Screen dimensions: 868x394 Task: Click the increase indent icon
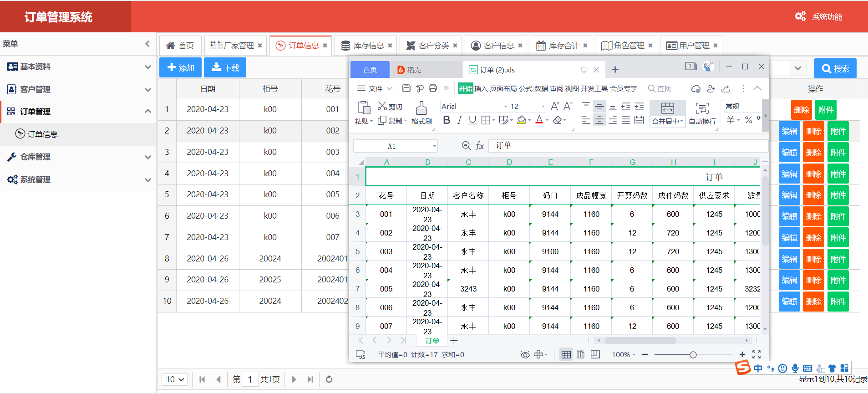639,107
